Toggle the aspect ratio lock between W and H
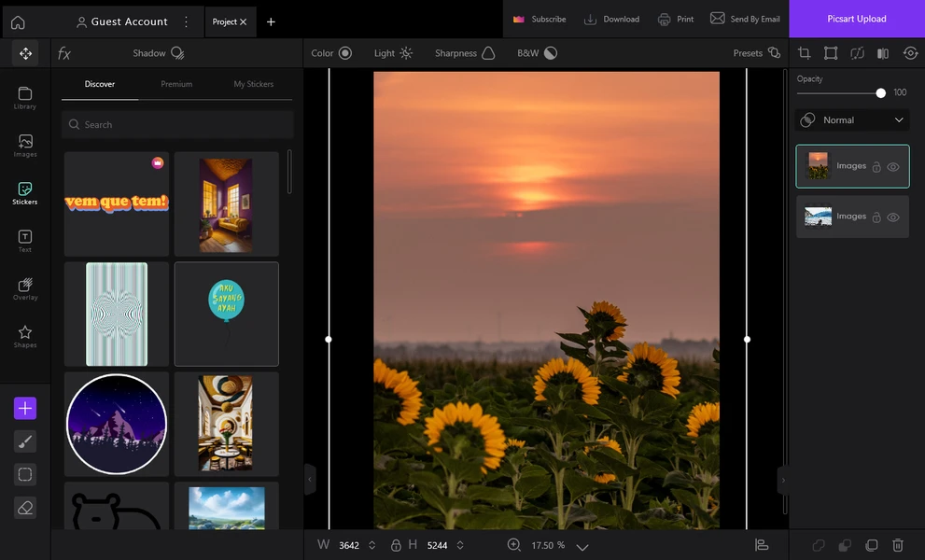 pos(396,545)
